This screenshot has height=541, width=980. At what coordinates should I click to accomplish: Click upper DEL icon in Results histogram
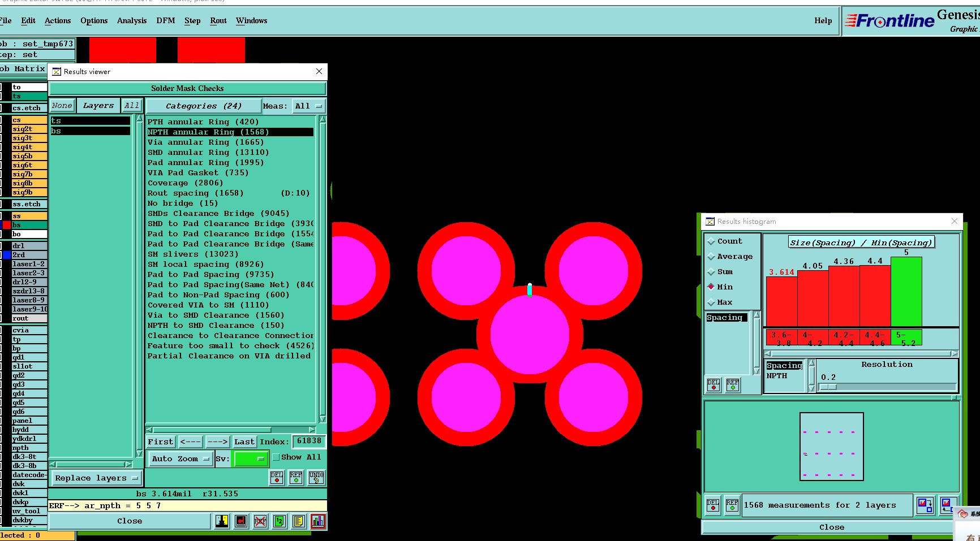click(713, 385)
